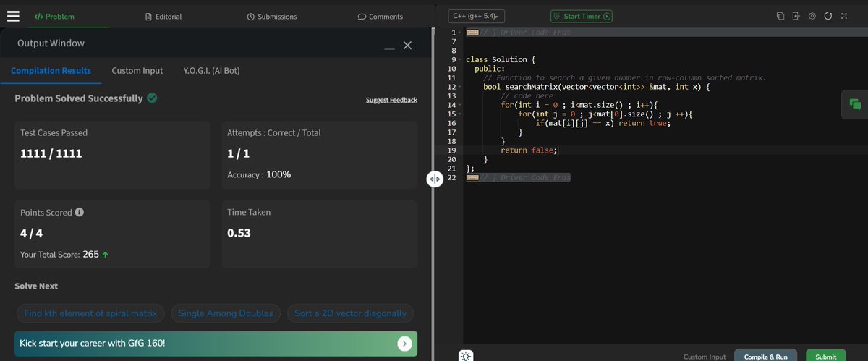Open the Submissions tab
This screenshot has height=361, width=868.
pyautogui.click(x=272, y=16)
